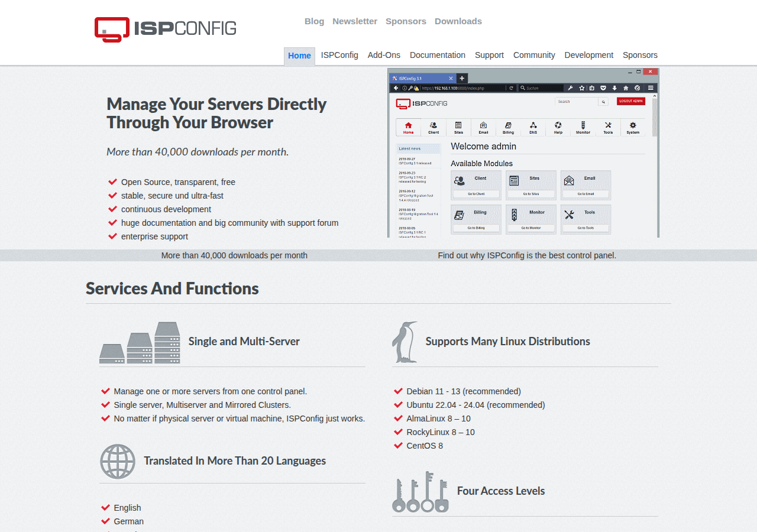Screen dimensions: 757x532
Task: Open the Newsletter link
Action: pyautogui.click(x=355, y=21)
